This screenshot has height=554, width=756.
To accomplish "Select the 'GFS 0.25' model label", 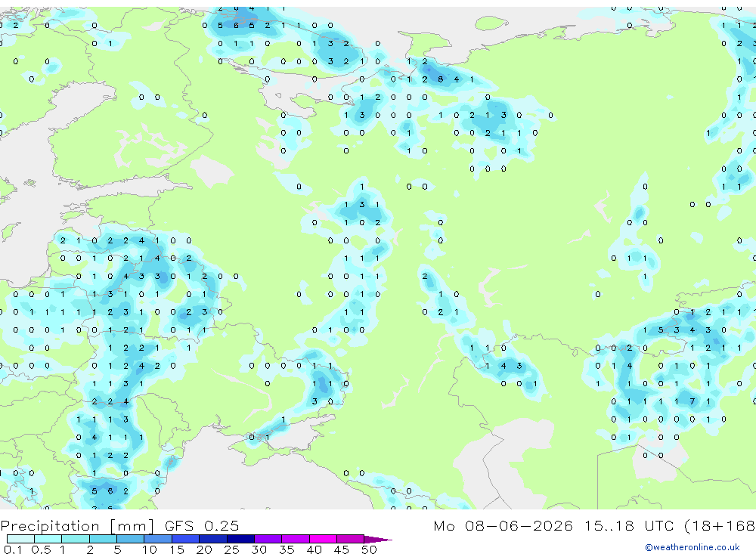I will 202,525.
